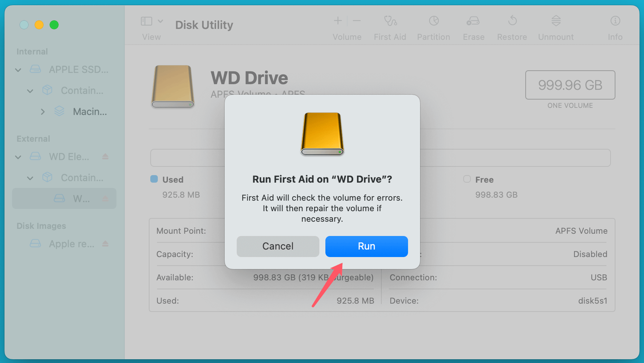Select the Macintosh HD sidebar item
The width and height of the screenshot is (644, 363).
click(x=89, y=111)
